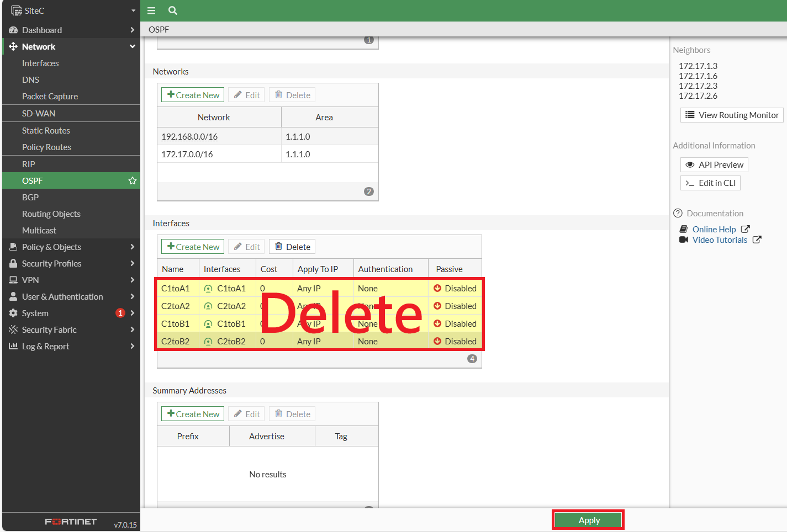Delete selected OSPF interfaces

pyautogui.click(x=292, y=247)
